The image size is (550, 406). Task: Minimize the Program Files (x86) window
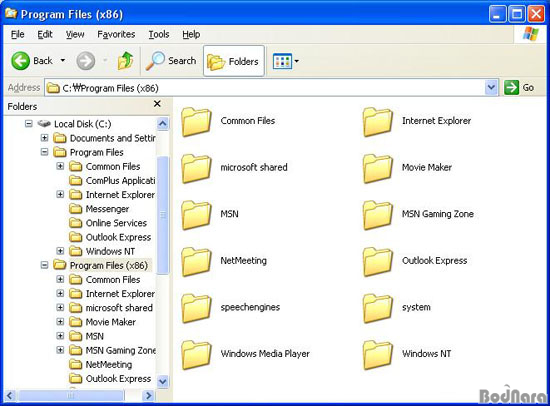(x=497, y=14)
